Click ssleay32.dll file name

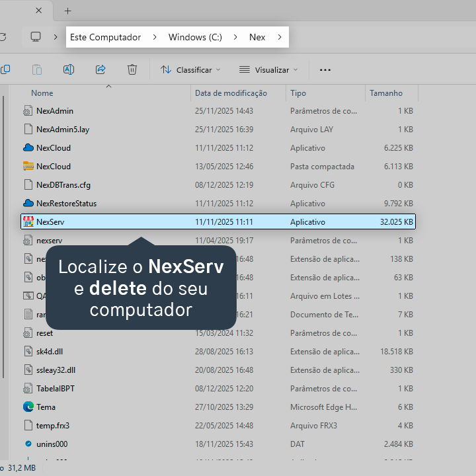pyautogui.click(x=56, y=370)
